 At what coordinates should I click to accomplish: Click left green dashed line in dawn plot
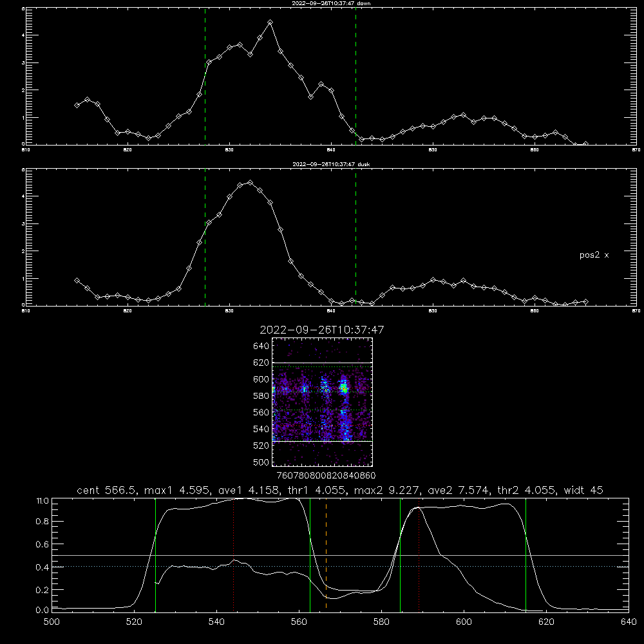(x=205, y=76)
